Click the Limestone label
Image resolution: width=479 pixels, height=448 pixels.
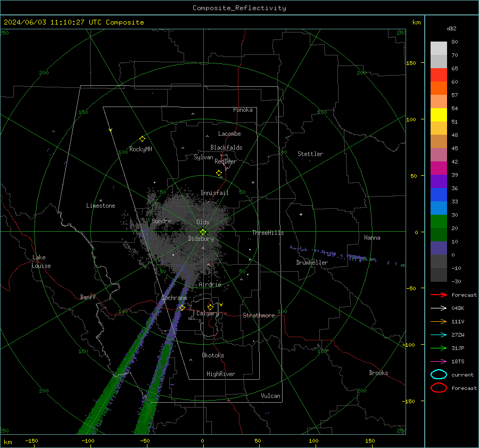pyautogui.click(x=101, y=206)
